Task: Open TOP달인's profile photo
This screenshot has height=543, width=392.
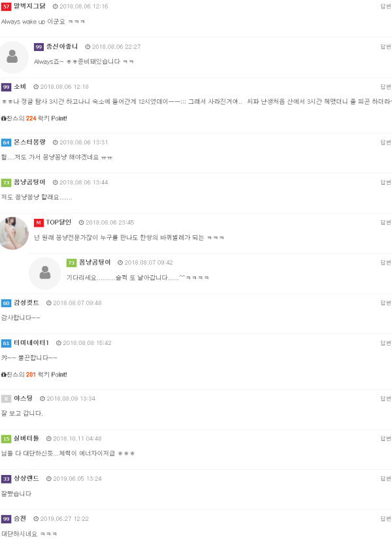Action: (13, 233)
